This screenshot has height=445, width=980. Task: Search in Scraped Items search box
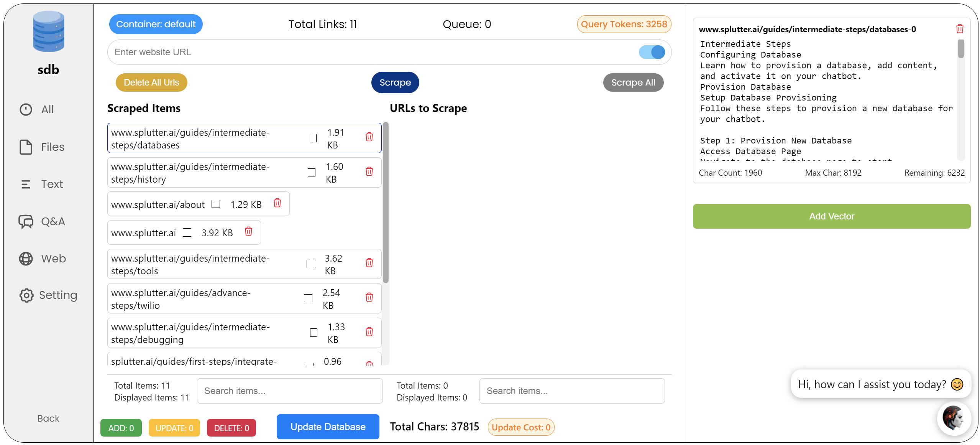(x=290, y=391)
